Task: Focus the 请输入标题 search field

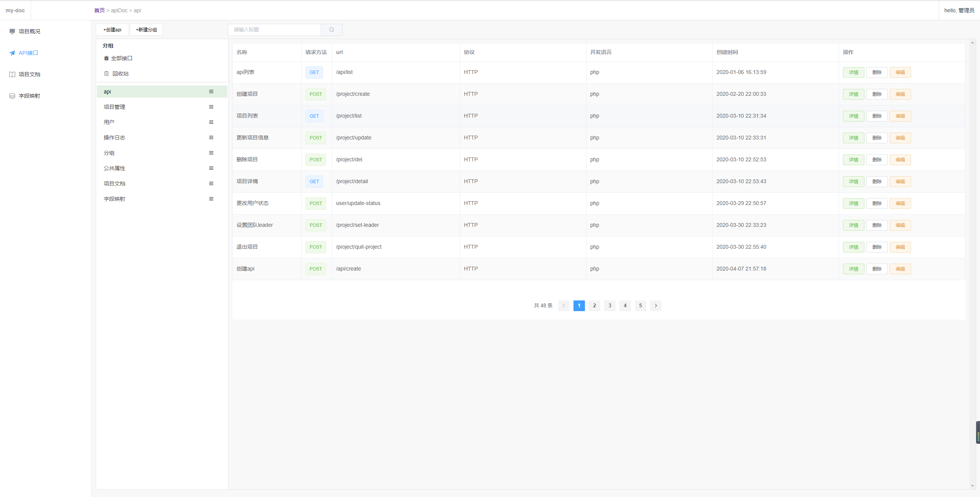Action: tap(274, 30)
